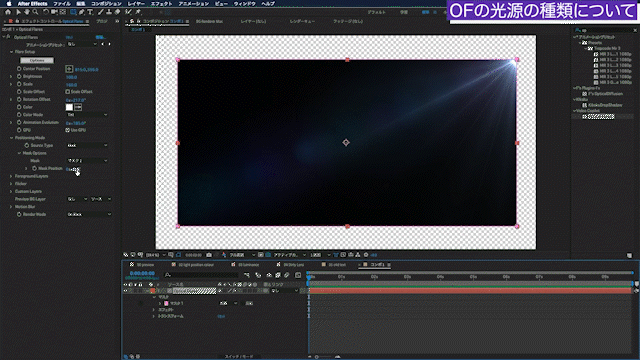Screen dimensions: 640x360
Task: Toggle the Use GPU checkbox
Action: coord(67,130)
